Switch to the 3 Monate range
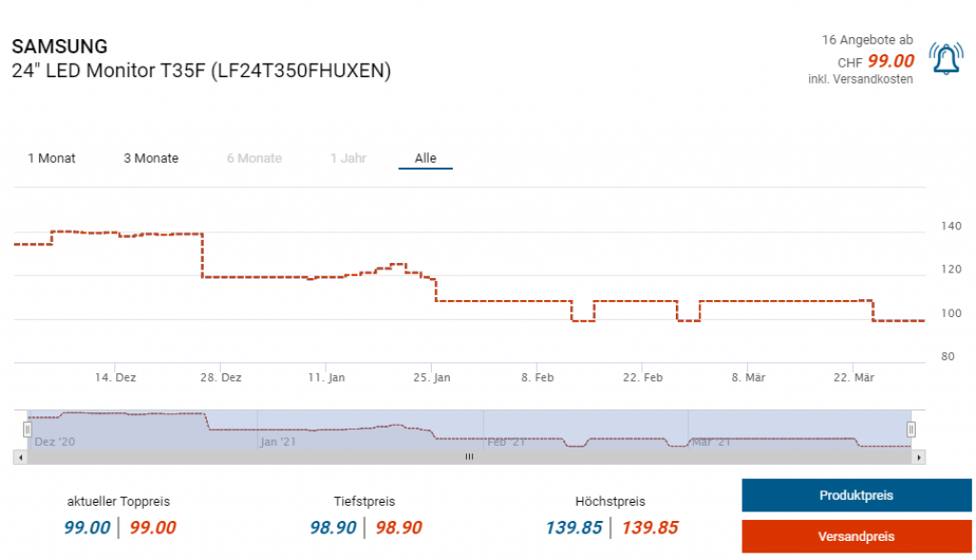This screenshot has width=976, height=560. click(151, 158)
